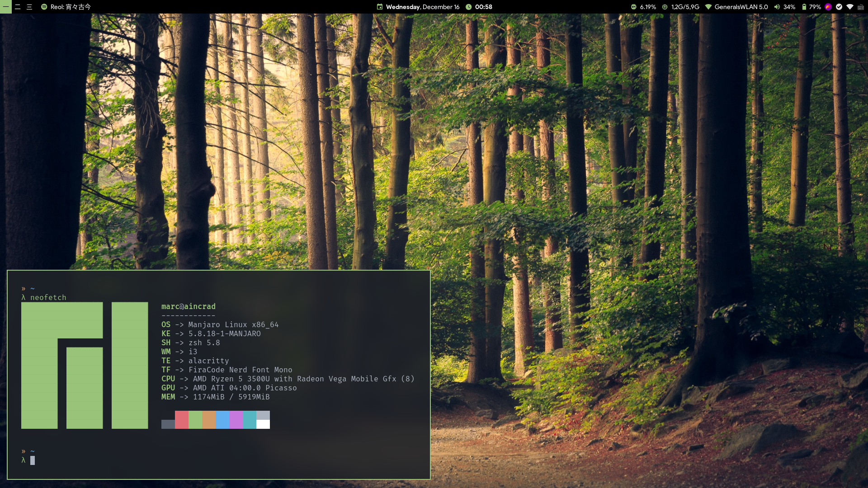Viewport: 868px width, 488px height.
Task: Switch to workspace three (三)
Action: [x=29, y=7]
